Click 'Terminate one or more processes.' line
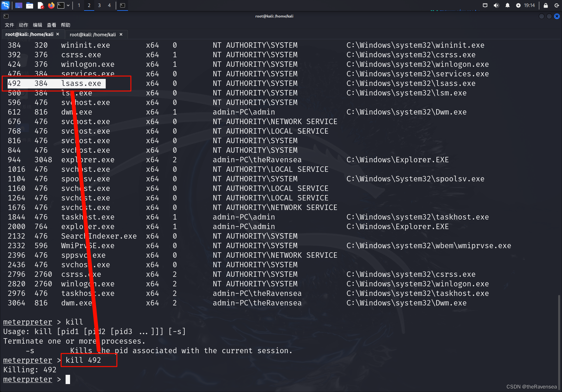This screenshot has height=392, width=562. pos(75,341)
